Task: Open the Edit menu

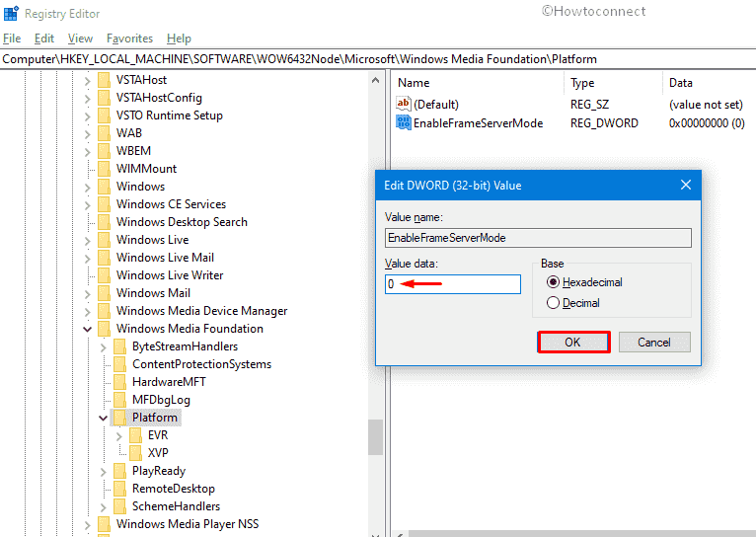Action: pyautogui.click(x=43, y=38)
